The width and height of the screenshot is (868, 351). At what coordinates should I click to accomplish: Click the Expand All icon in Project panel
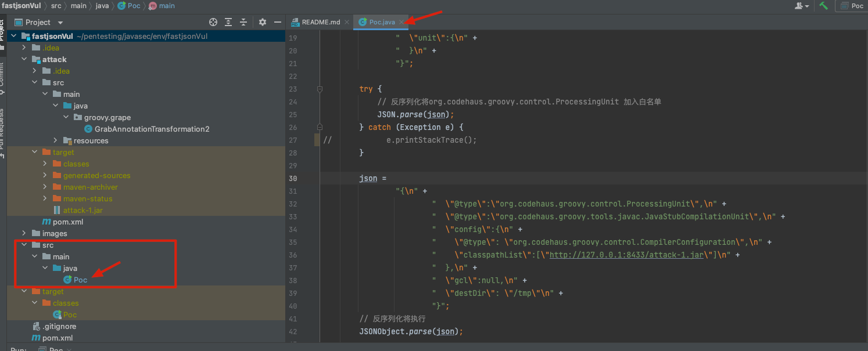(x=228, y=22)
